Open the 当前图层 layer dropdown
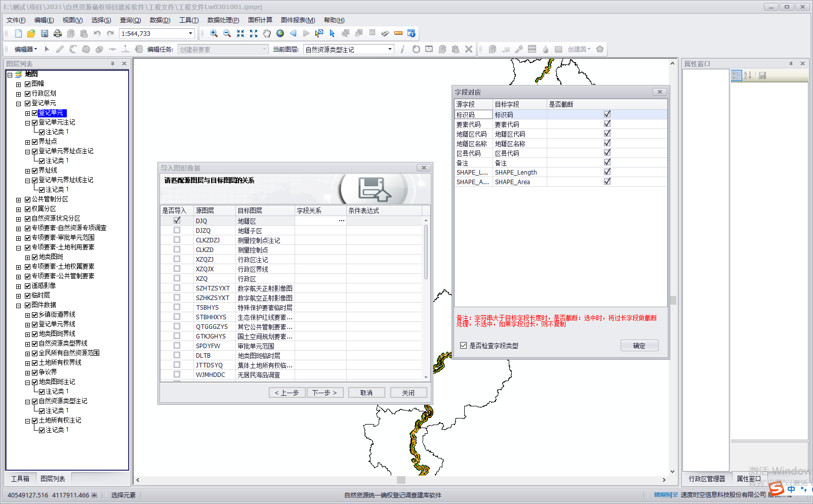 pos(390,49)
